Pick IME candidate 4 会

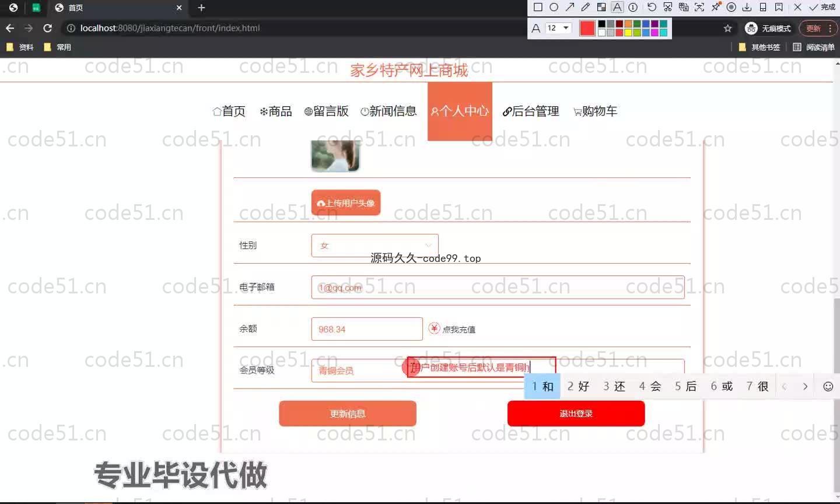point(650,386)
